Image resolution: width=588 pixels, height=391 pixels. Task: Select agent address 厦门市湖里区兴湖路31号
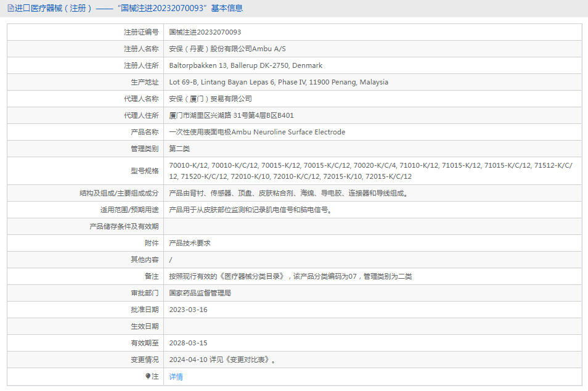pos(231,115)
